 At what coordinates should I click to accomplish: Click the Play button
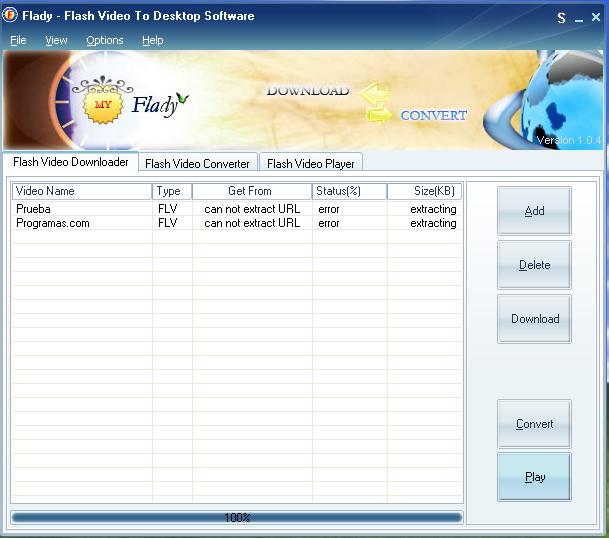[x=534, y=477]
